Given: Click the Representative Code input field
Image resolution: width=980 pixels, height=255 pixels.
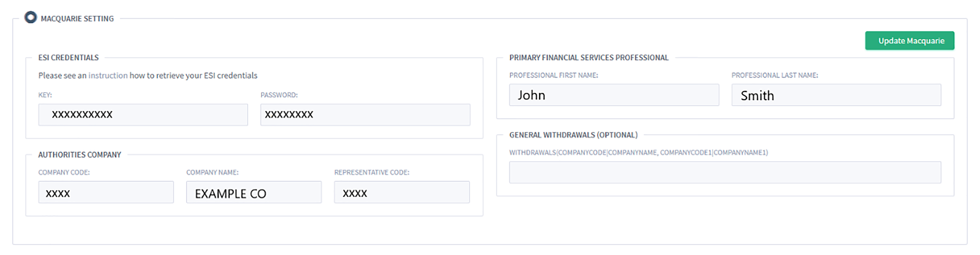Looking at the screenshot, I should pos(402,192).
